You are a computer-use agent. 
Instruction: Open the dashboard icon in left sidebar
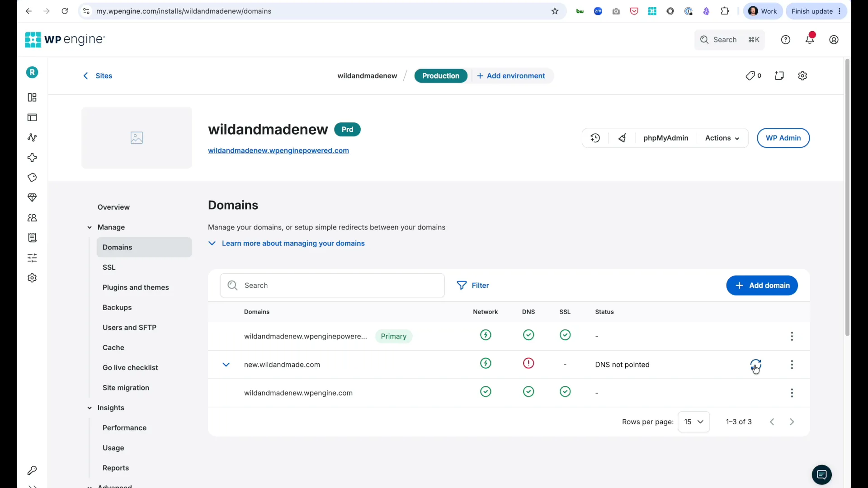pos(32,98)
